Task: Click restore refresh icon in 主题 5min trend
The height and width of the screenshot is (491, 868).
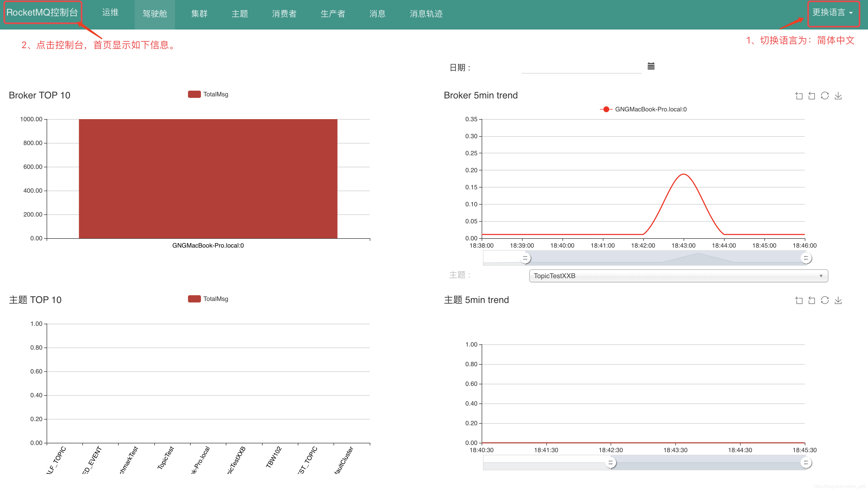Action: 825,300
